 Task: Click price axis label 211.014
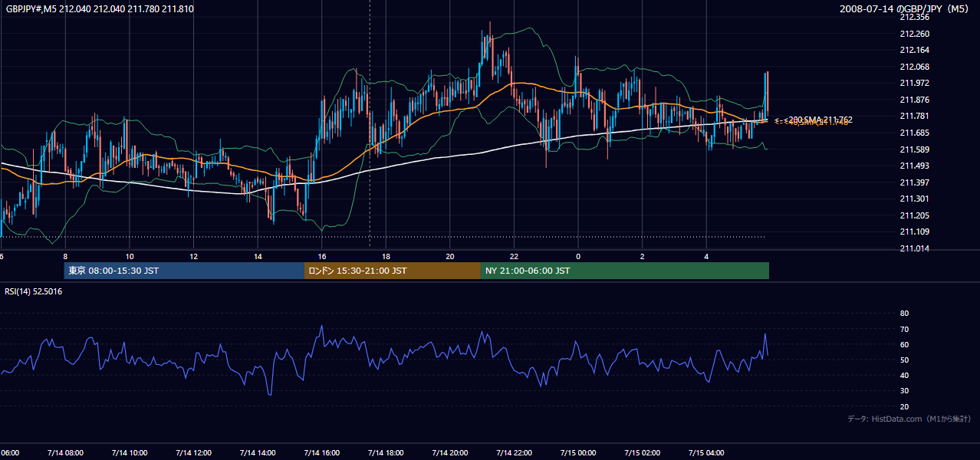[x=914, y=248]
